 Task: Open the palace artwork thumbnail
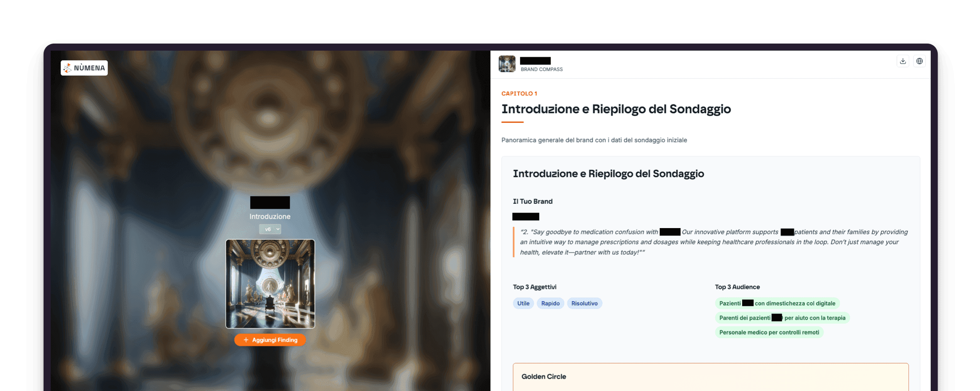270,284
